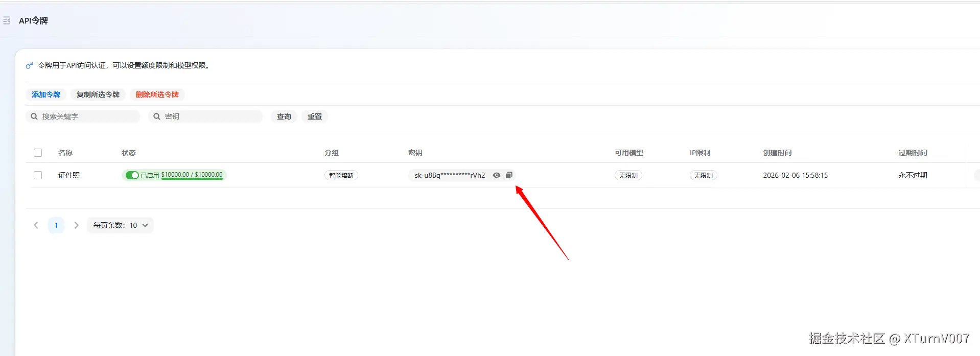This screenshot has height=356, width=980.
Task: Click the 查询 button
Action: (x=284, y=116)
